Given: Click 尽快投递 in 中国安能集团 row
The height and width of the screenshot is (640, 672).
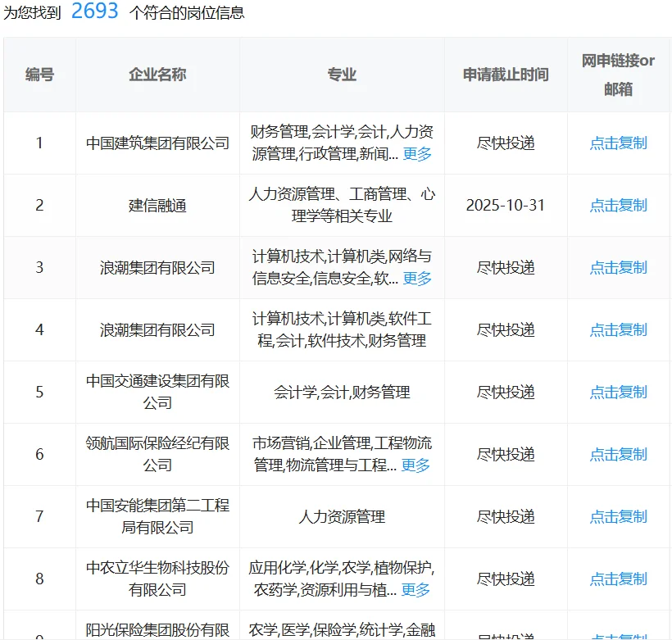Looking at the screenshot, I should [x=506, y=516].
